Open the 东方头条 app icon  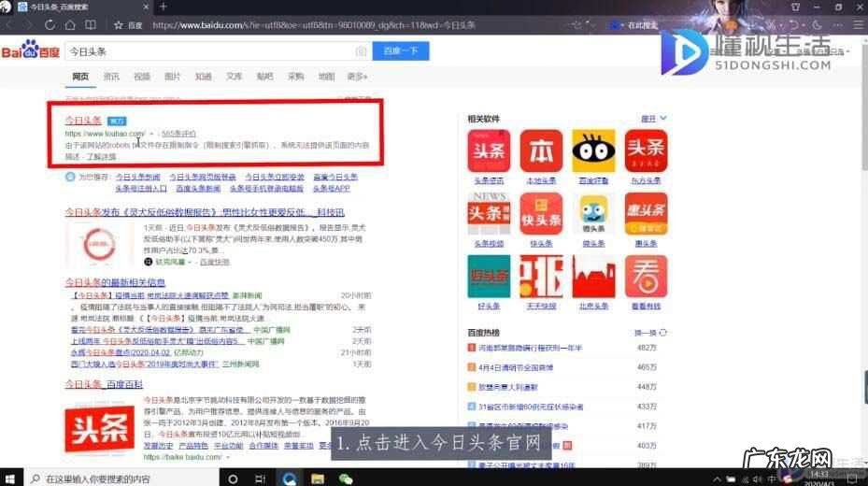[646, 151]
